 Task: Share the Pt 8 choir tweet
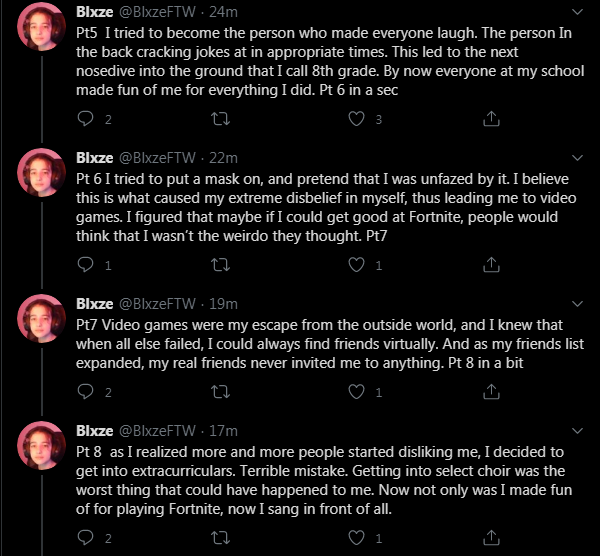(x=491, y=538)
